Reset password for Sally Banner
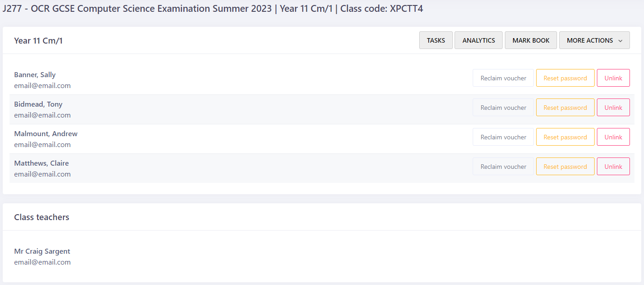The height and width of the screenshot is (285, 644). (565, 78)
